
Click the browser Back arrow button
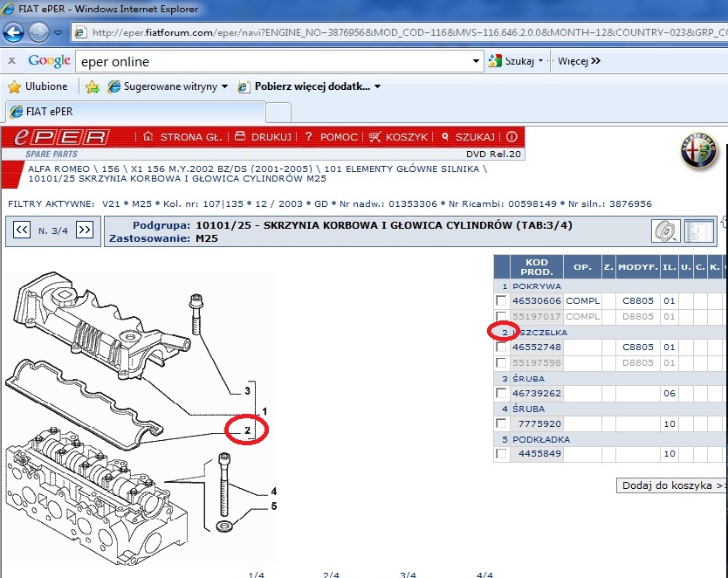[13, 32]
